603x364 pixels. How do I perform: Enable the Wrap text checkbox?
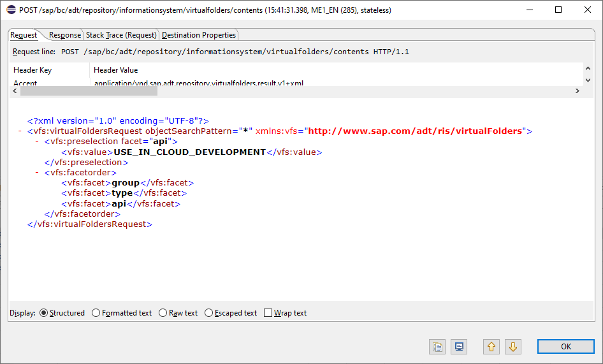[x=268, y=313]
